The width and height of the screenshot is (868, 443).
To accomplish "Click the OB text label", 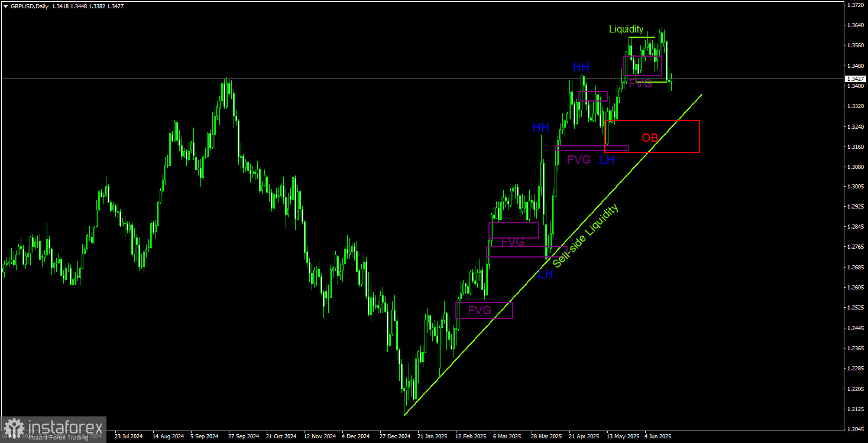I will tap(650, 138).
